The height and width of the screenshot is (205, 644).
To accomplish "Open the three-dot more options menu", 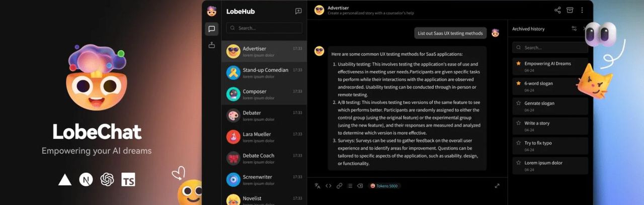I will [x=582, y=10].
